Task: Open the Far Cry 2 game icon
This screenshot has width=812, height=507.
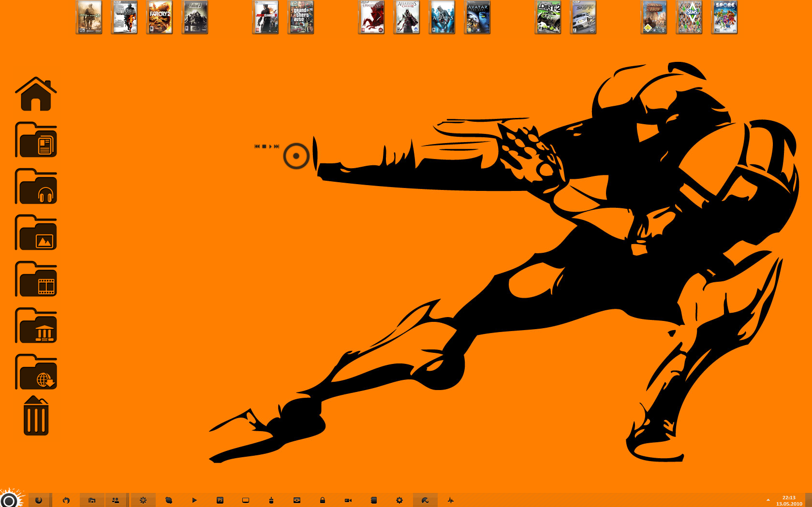Action: [160, 17]
